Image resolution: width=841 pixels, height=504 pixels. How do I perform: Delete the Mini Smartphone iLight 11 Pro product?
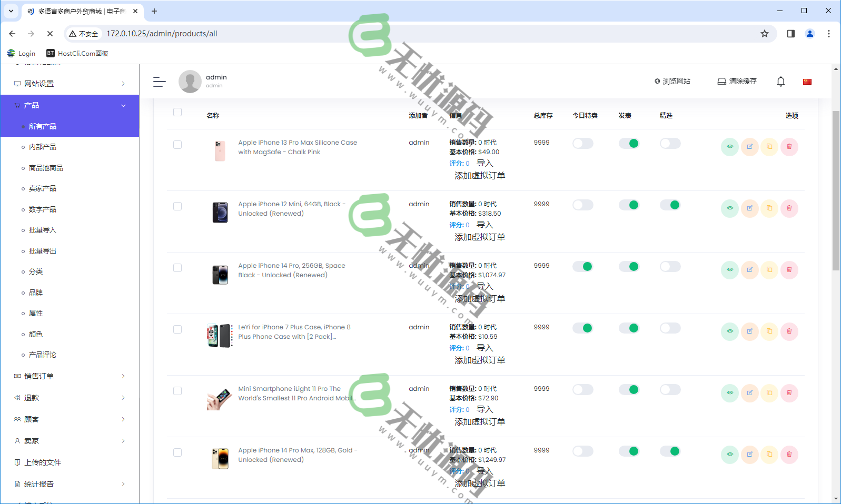tap(789, 393)
